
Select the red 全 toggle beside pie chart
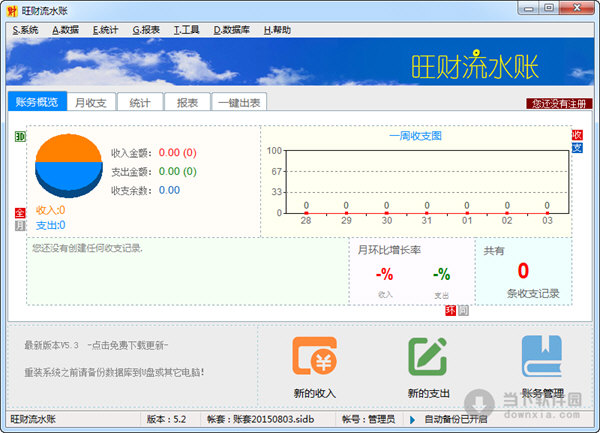click(x=20, y=213)
